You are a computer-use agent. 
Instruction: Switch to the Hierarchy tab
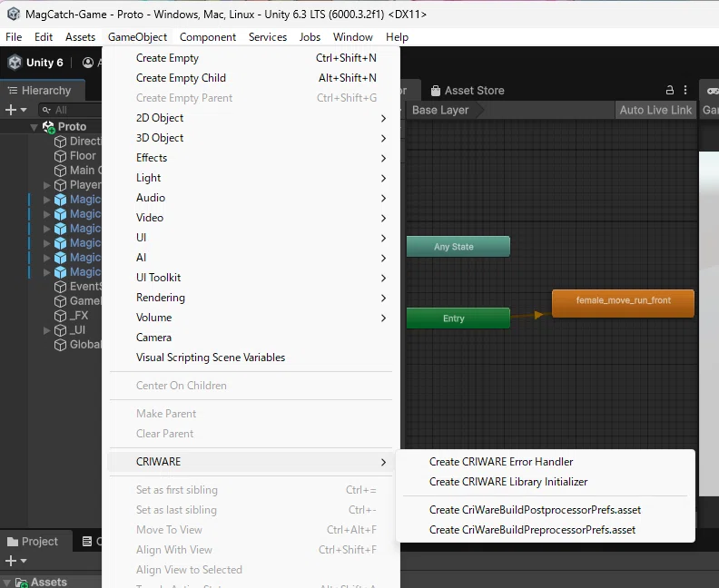(42, 91)
